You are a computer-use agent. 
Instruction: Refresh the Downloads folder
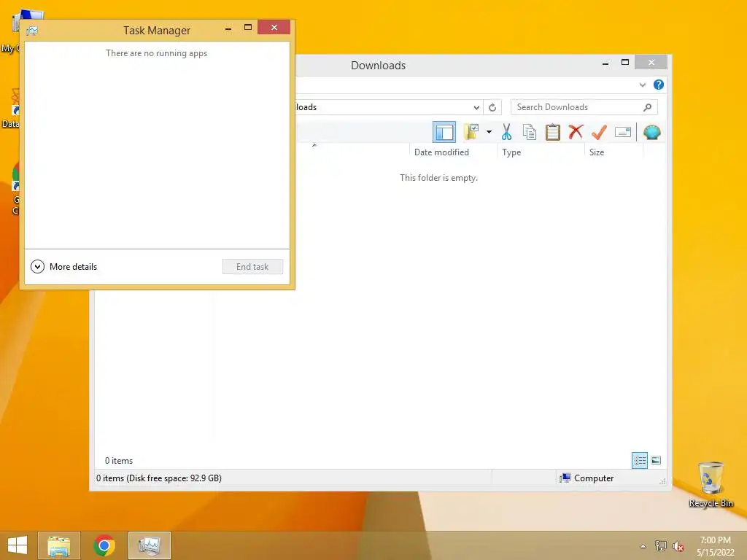(492, 107)
